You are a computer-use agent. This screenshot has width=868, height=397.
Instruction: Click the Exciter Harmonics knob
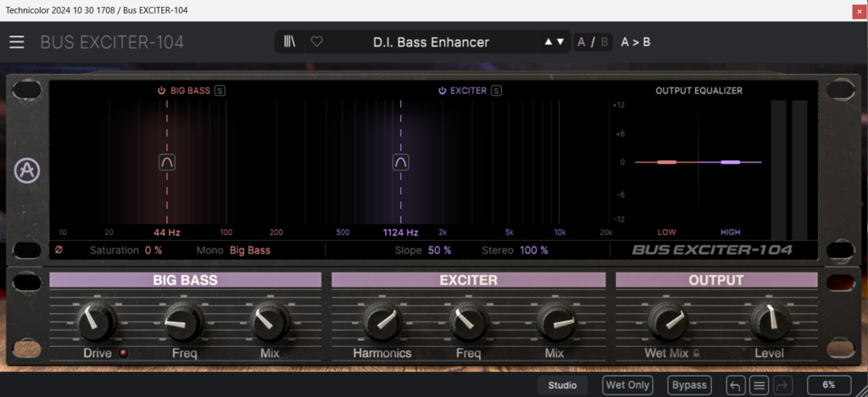[x=382, y=322]
